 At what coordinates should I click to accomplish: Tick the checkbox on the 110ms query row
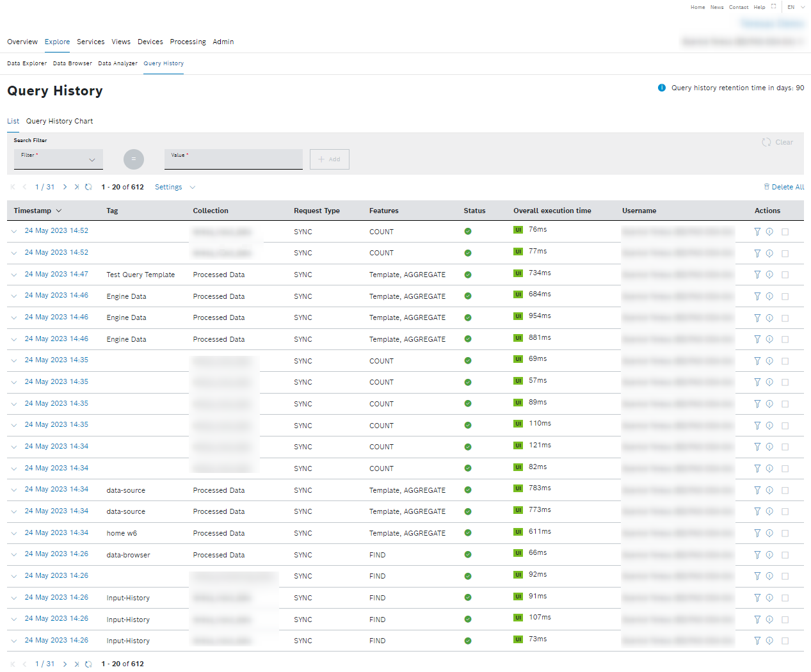(785, 426)
